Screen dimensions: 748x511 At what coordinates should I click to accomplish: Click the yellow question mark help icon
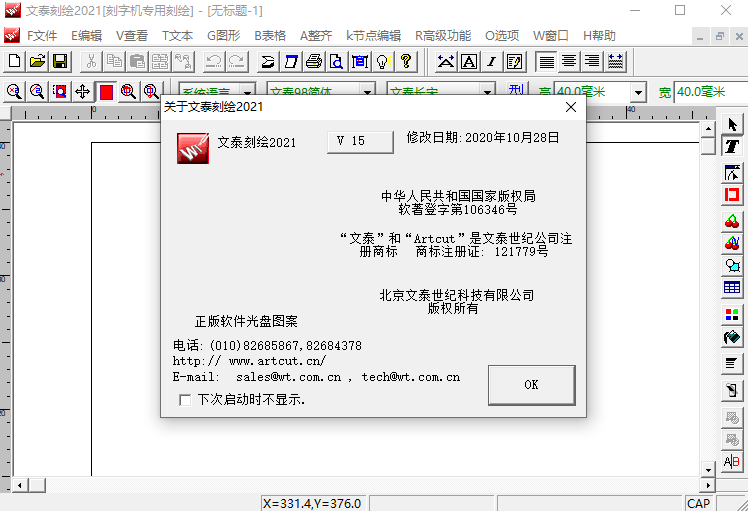pyautogui.click(x=406, y=61)
